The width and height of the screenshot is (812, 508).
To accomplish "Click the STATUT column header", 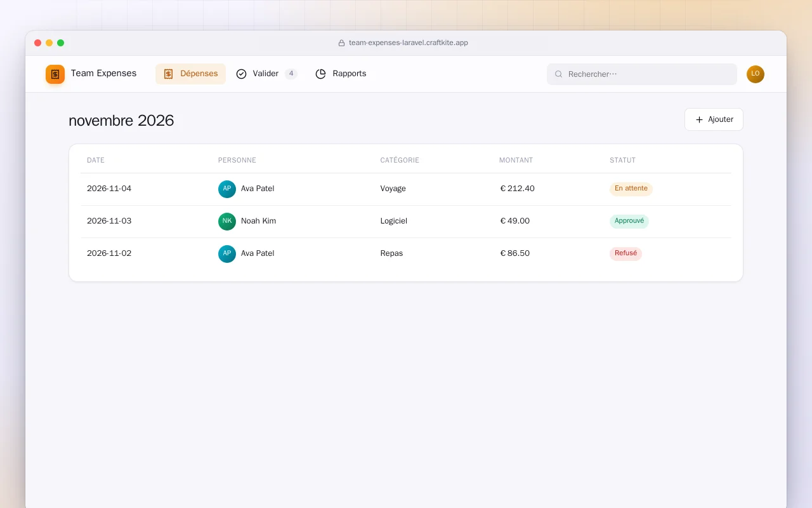I will (x=622, y=161).
